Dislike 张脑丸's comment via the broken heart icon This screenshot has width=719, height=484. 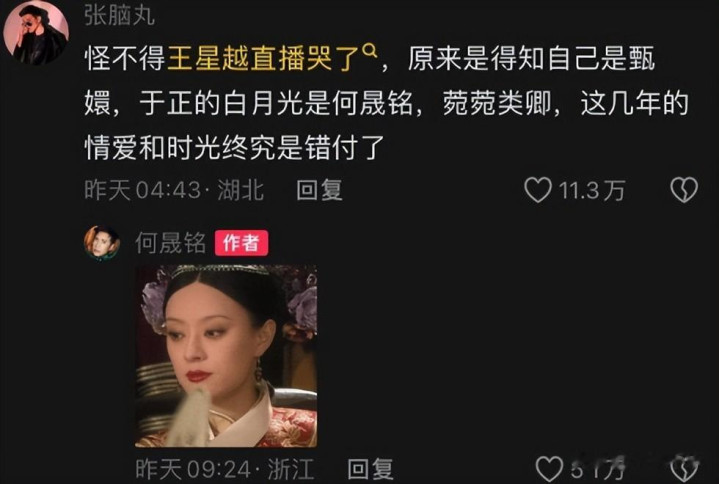[x=684, y=190]
